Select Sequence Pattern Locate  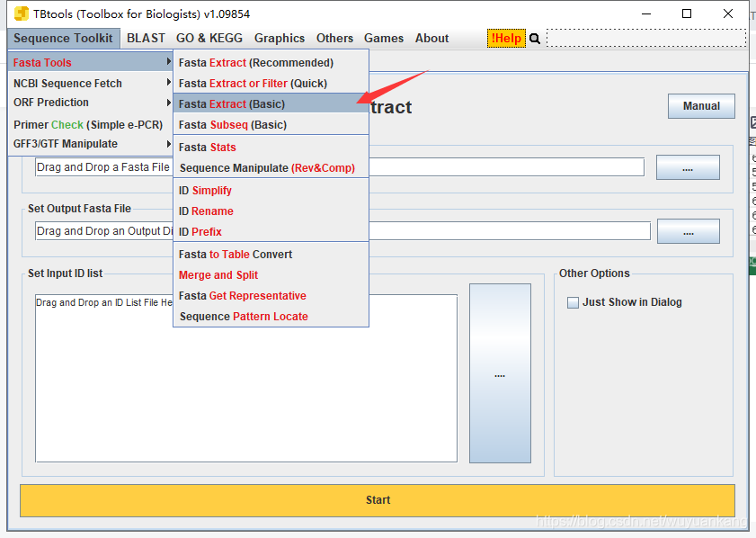click(271, 317)
